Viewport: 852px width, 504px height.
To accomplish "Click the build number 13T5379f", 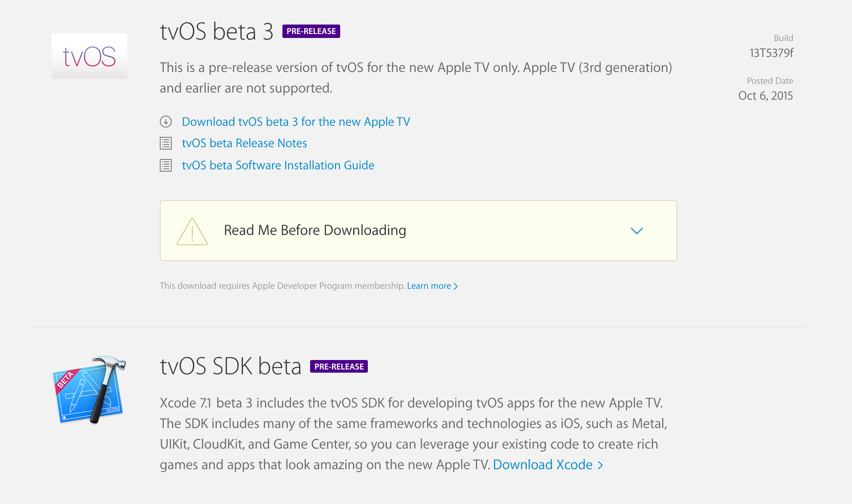I will pos(771,53).
